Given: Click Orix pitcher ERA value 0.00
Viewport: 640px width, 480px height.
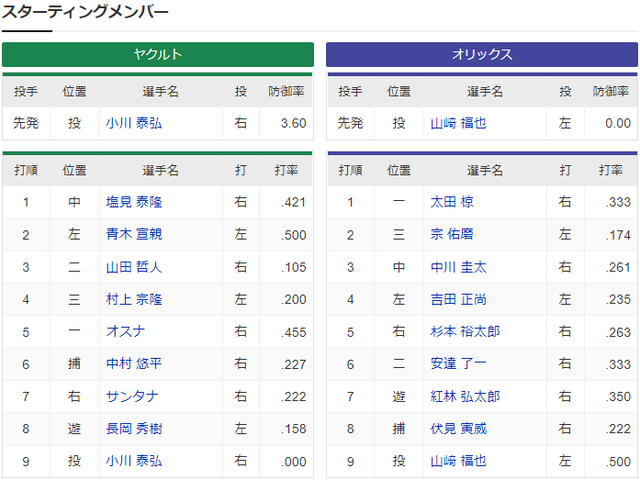Looking at the screenshot, I should pyautogui.click(x=618, y=123).
